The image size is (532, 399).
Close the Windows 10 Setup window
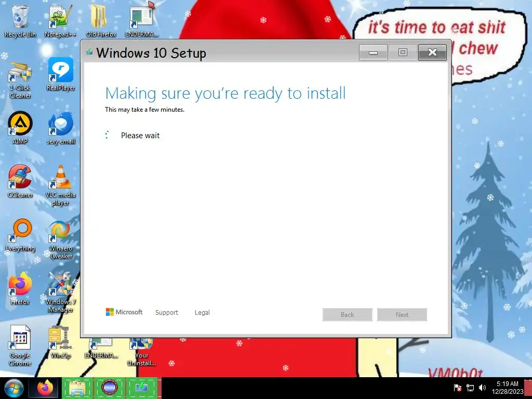pos(432,52)
